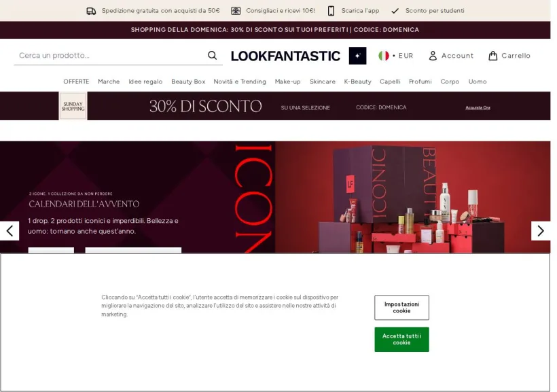Click Acquista Ora in the discount banner
This screenshot has width=557, height=392.
point(478,107)
